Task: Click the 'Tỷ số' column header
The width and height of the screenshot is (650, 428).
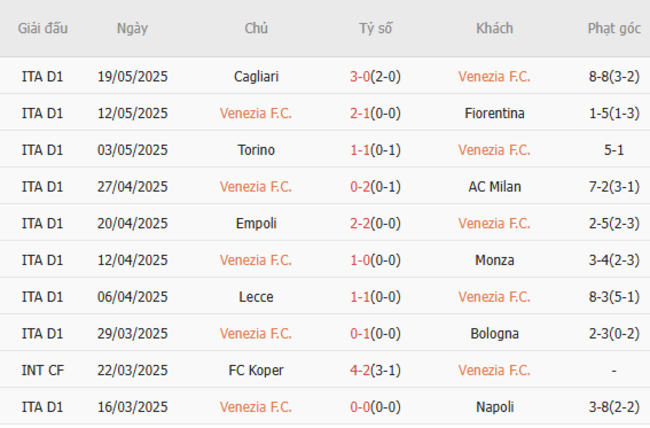Action: click(376, 28)
